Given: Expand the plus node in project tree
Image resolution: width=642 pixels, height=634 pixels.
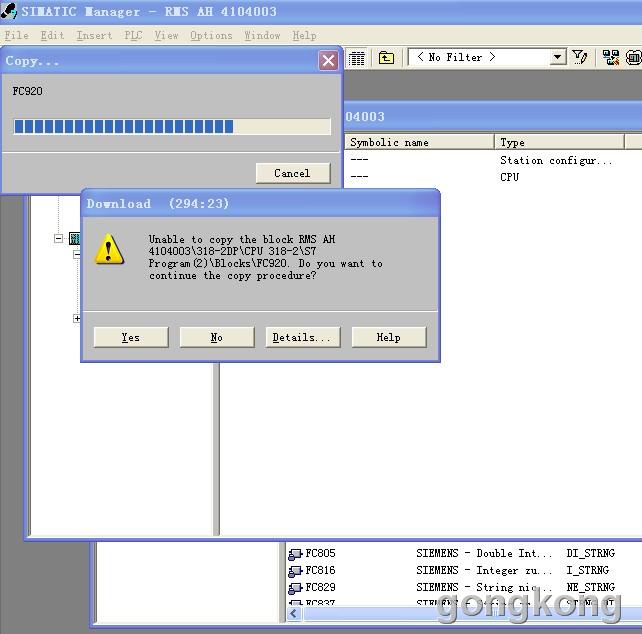Looking at the screenshot, I should point(77,318).
